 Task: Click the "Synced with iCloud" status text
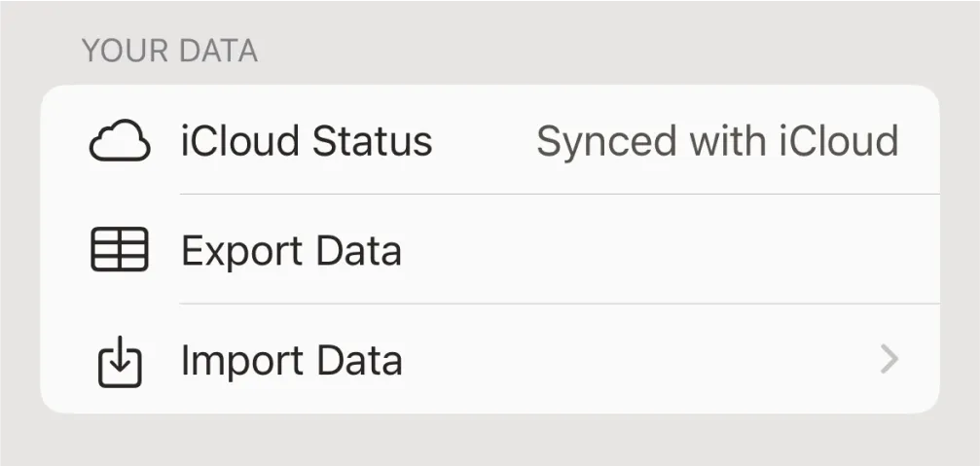[717, 142]
